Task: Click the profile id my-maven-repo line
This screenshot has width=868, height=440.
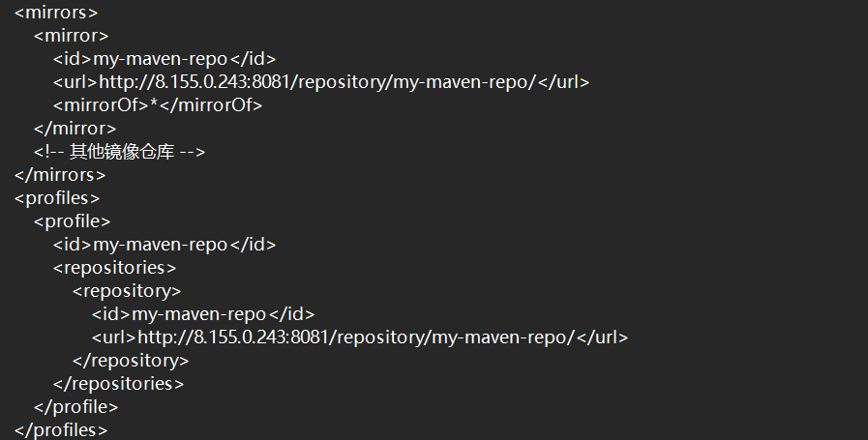Action: (165, 245)
